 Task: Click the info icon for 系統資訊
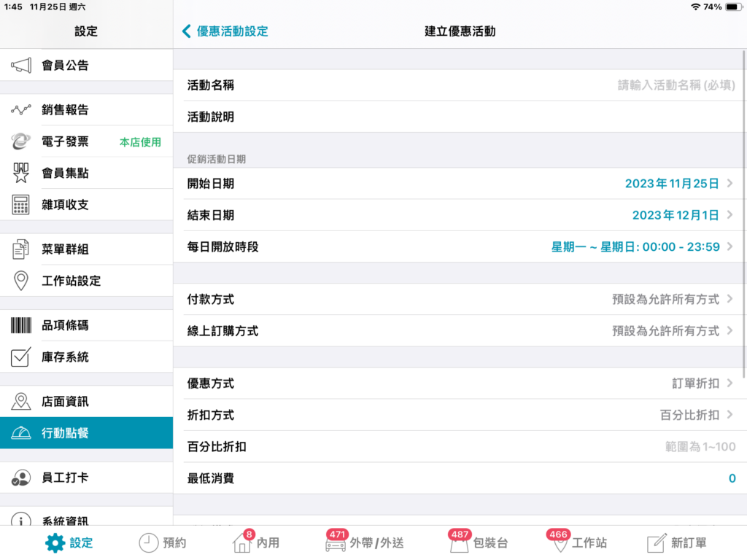click(x=21, y=519)
